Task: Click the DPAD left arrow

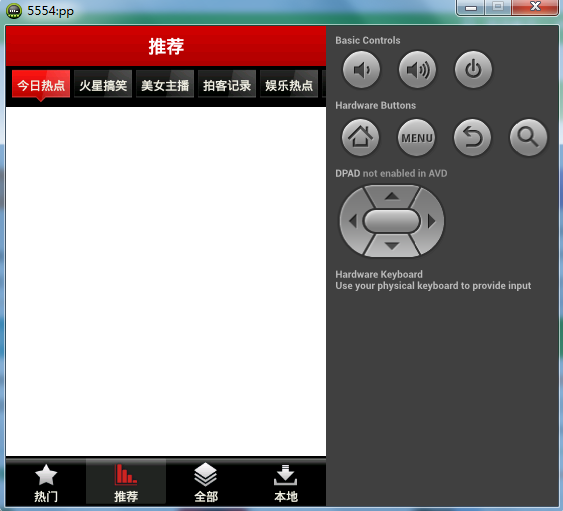Action: pyautogui.click(x=353, y=221)
